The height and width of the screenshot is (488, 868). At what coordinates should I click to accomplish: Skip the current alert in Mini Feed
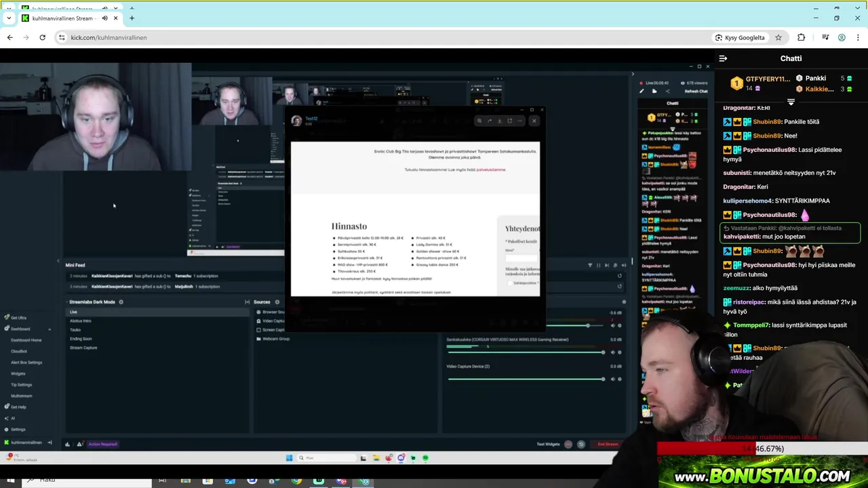606,265
